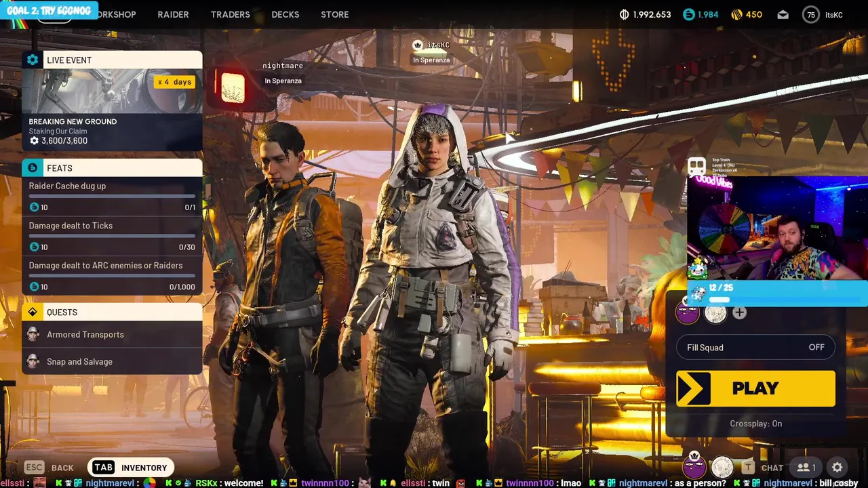The height and width of the screenshot is (488, 868).
Task: Click the purple avatar in bottom bar
Action: coord(694,466)
